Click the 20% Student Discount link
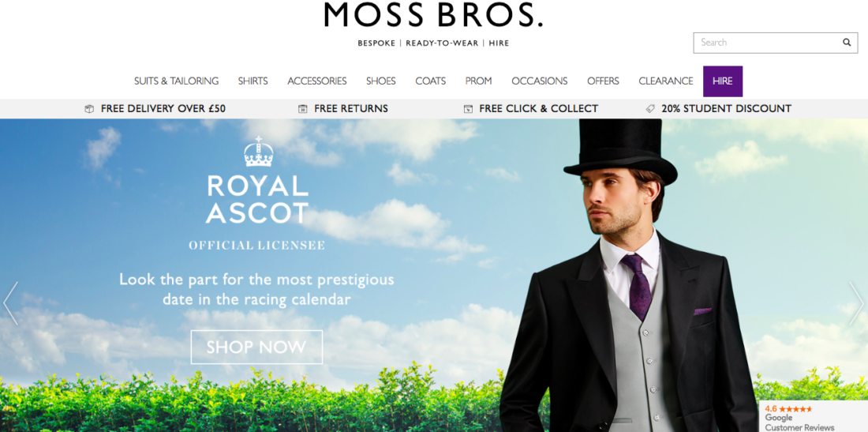 tap(726, 109)
